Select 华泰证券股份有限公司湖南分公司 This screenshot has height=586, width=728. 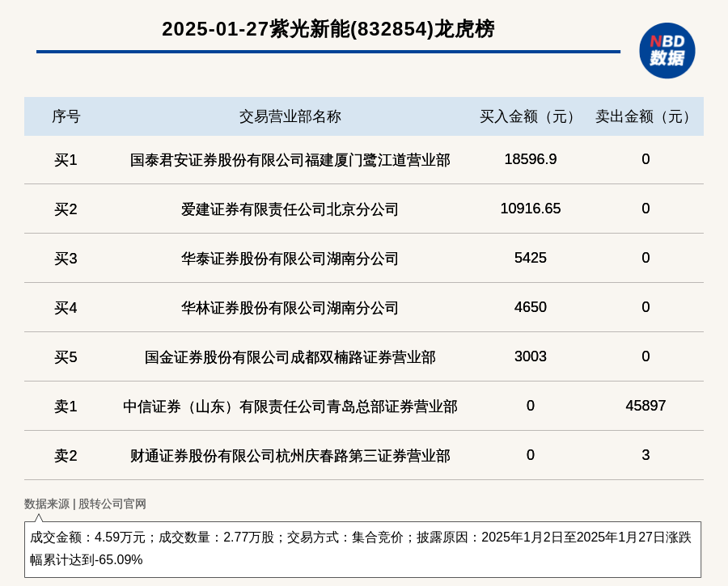(290, 259)
